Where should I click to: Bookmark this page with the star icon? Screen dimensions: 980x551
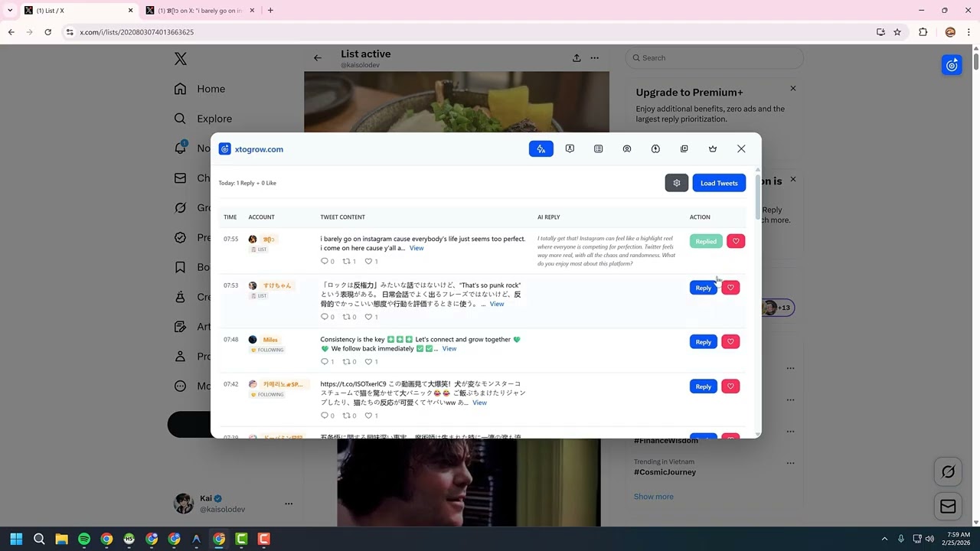point(897,32)
